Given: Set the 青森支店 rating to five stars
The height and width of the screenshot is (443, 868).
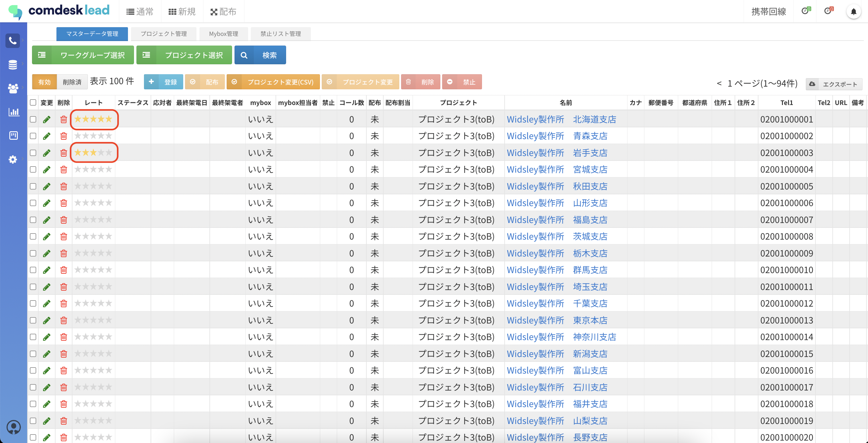Looking at the screenshot, I should point(109,136).
